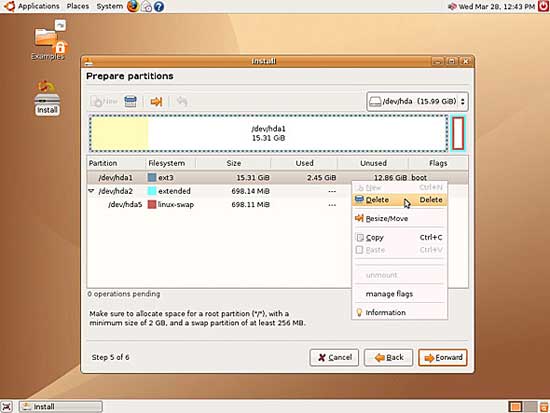Click the Install taskbar window button
Screen dimensions: 550x413
[61, 407]
